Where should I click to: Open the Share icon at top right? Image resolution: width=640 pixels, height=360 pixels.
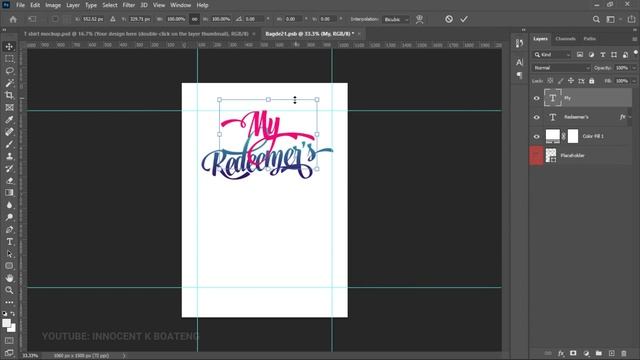tap(631, 19)
